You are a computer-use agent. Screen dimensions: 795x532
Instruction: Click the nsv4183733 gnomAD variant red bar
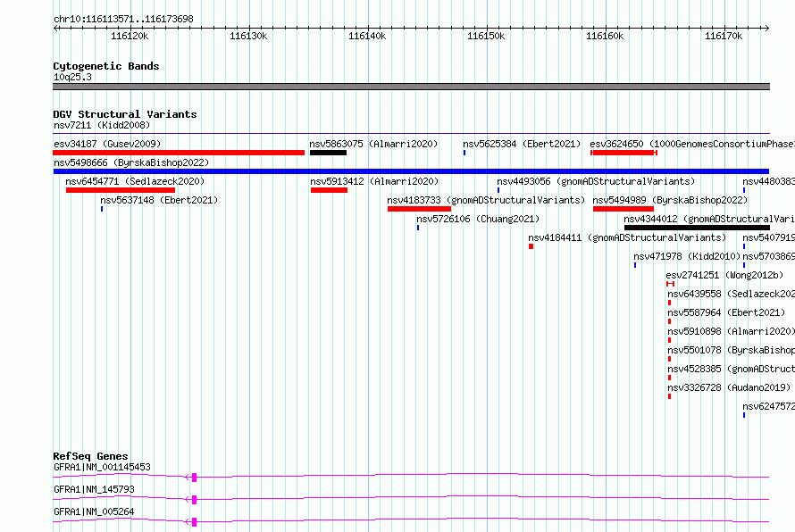419,209
